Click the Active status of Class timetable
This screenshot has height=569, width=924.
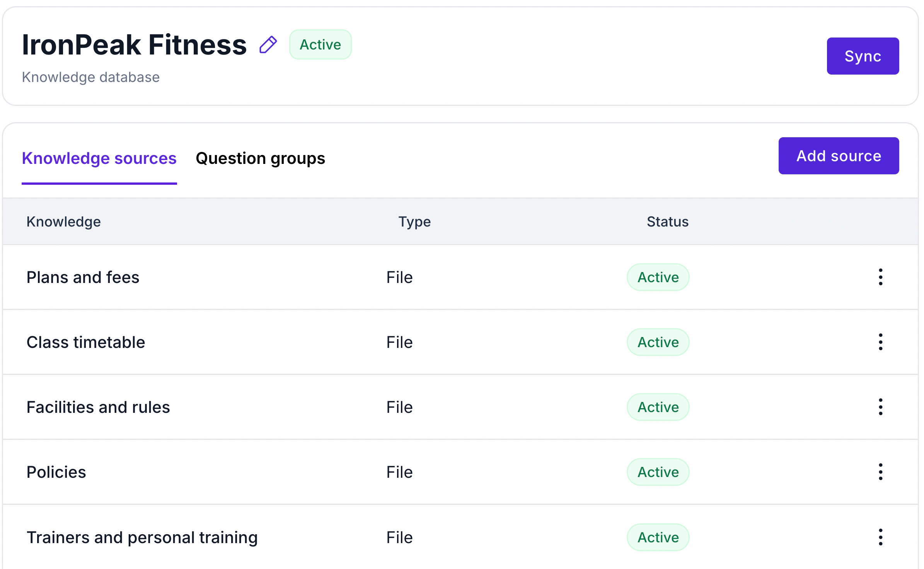(658, 342)
